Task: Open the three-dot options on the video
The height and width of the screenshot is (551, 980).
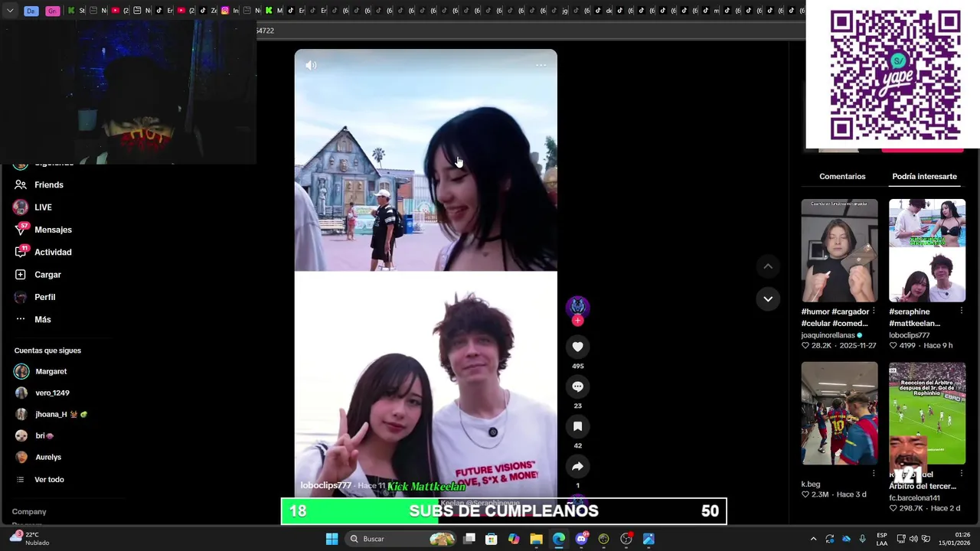Action: pyautogui.click(x=541, y=65)
